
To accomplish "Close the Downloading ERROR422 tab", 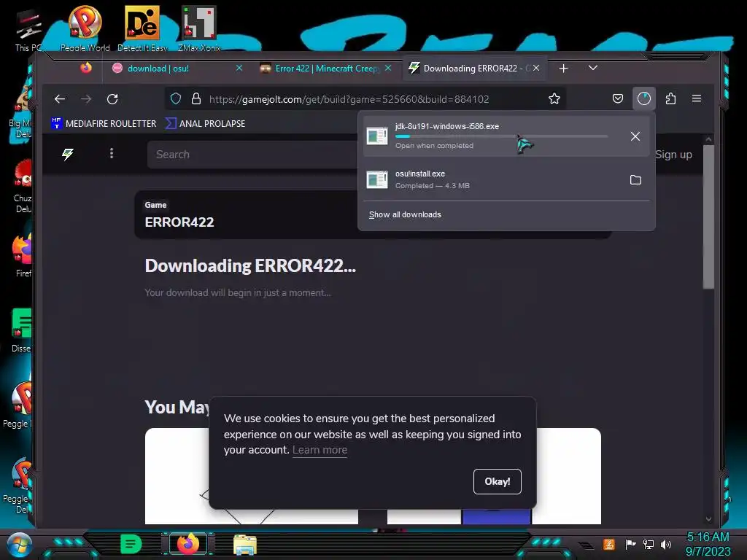I will 536,68.
